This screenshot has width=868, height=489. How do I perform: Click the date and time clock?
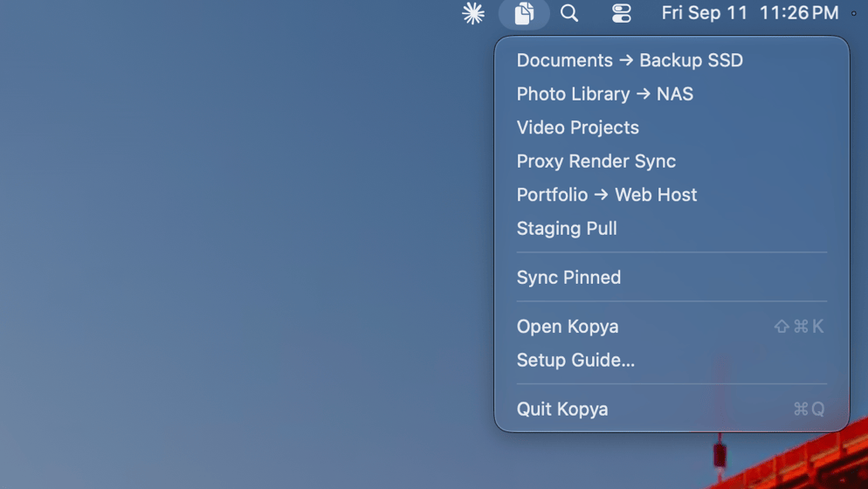click(x=750, y=13)
